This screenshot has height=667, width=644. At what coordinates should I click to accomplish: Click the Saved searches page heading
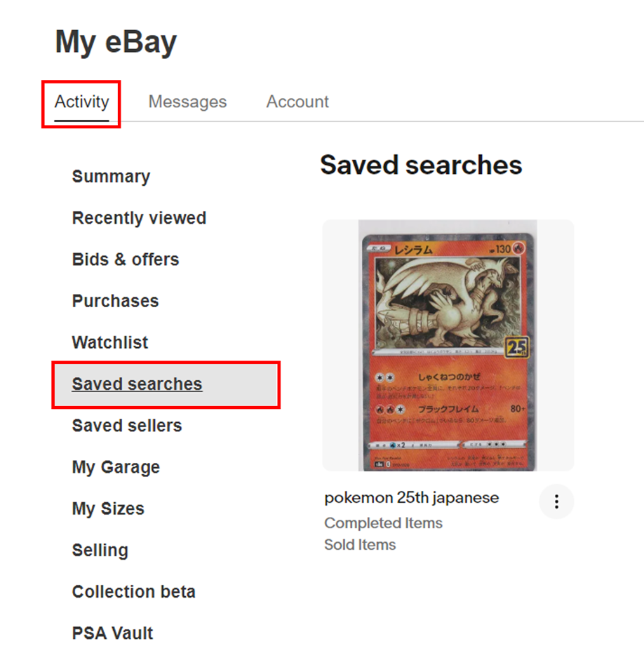[x=421, y=165]
